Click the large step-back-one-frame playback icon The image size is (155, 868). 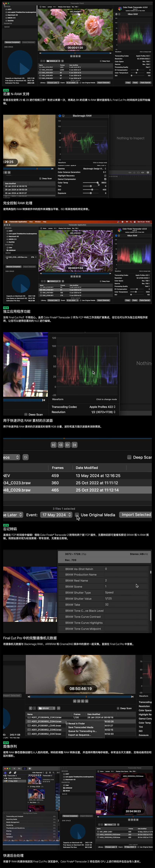[61, 445]
